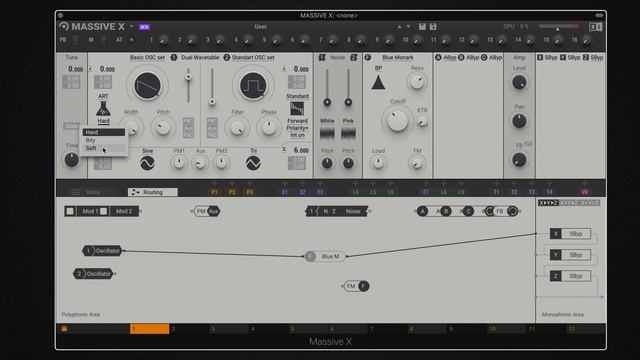This screenshot has height=360, width=640.
Task: Click the Amp Level knob
Action: (519, 82)
